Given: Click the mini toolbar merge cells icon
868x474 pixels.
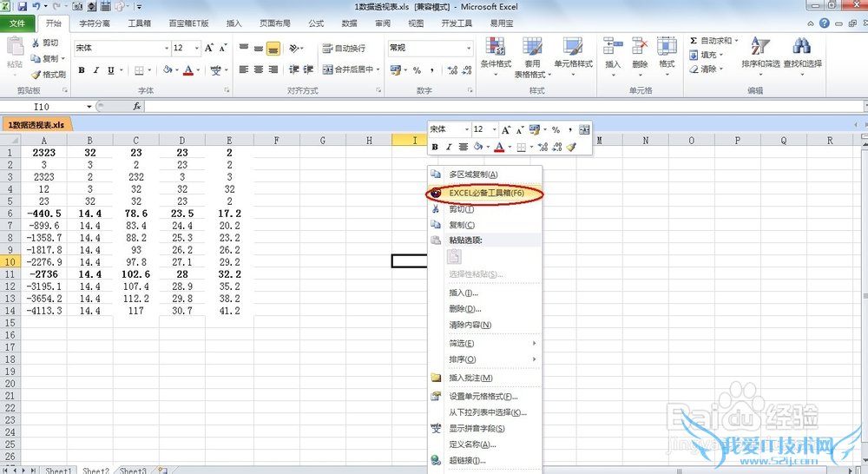Looking at the screenshot, I should (584, 129).
